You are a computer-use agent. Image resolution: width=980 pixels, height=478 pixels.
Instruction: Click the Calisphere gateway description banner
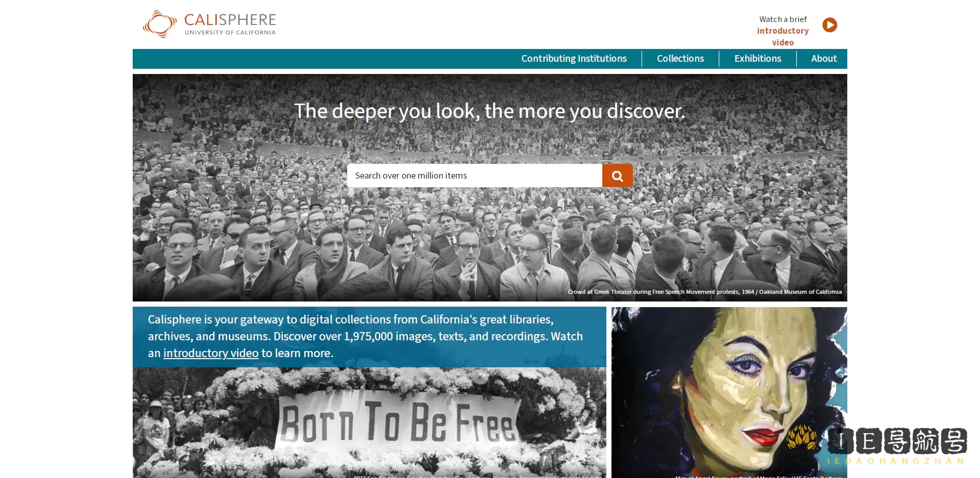(x=370, y=337)
